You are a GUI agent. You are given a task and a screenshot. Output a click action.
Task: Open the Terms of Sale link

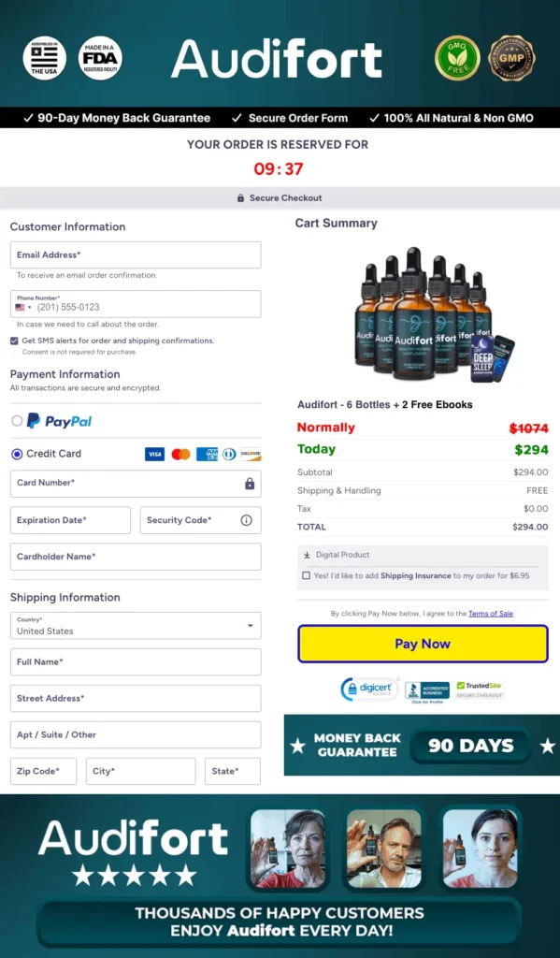coord(492,613)
